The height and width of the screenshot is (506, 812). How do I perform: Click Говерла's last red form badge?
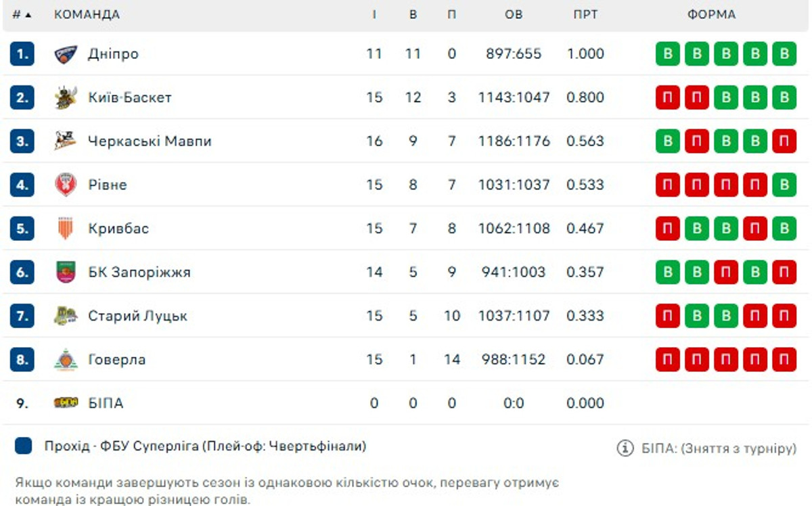(784, 360)
